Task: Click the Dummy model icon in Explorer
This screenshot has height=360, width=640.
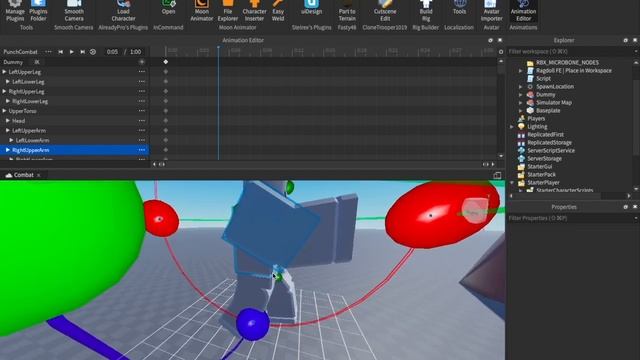Action: [x=530, y=94]
